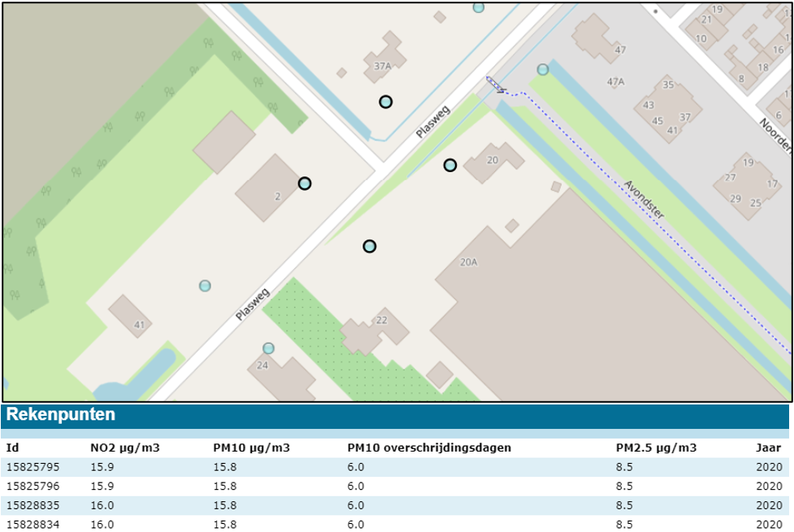Click Jaar 2020 in row 15825796
Screen dimensions: 794x532
click(x=769, y=487)
